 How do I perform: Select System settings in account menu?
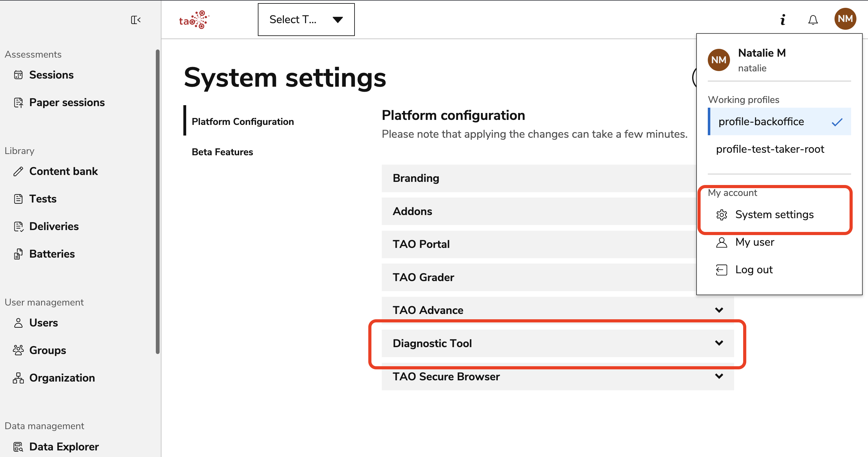click(774, 215)
